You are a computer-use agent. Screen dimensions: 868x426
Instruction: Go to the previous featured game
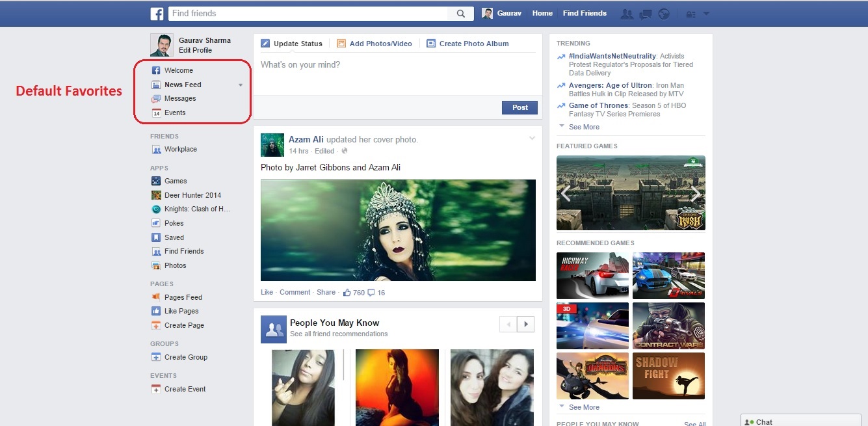tap(566, 193)
